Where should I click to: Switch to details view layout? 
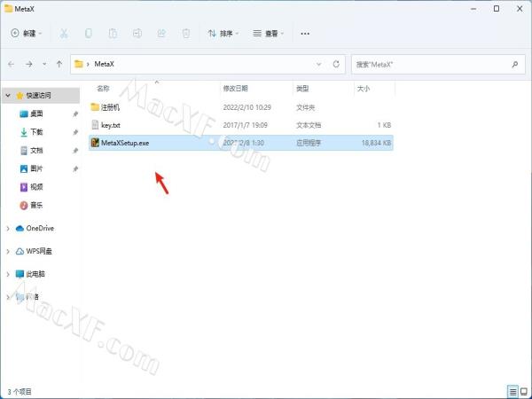512,392
